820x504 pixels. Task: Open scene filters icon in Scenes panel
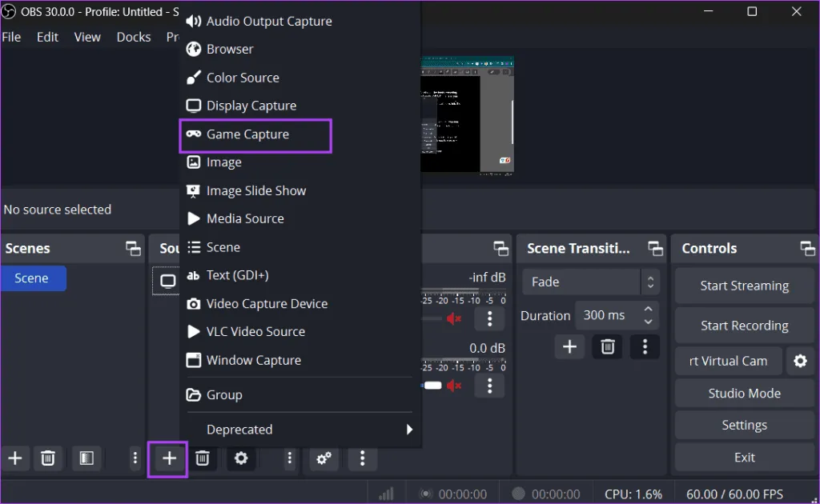click(x=86, y=458)
